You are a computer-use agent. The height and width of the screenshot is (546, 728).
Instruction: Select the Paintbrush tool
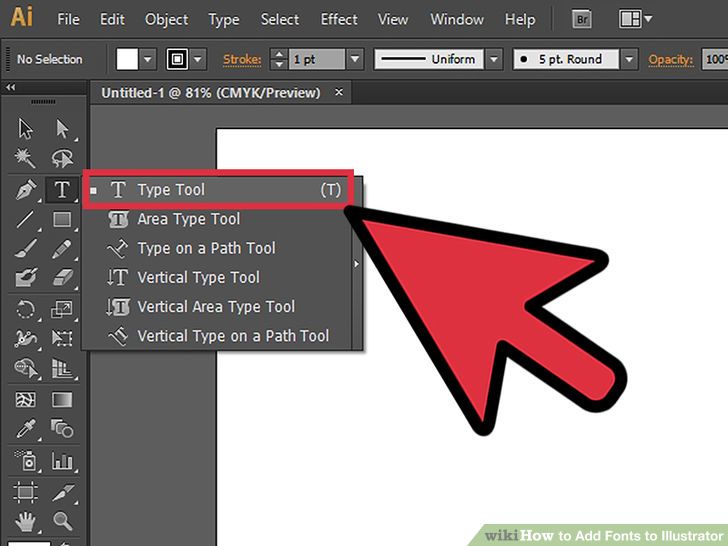click(26, 248)
